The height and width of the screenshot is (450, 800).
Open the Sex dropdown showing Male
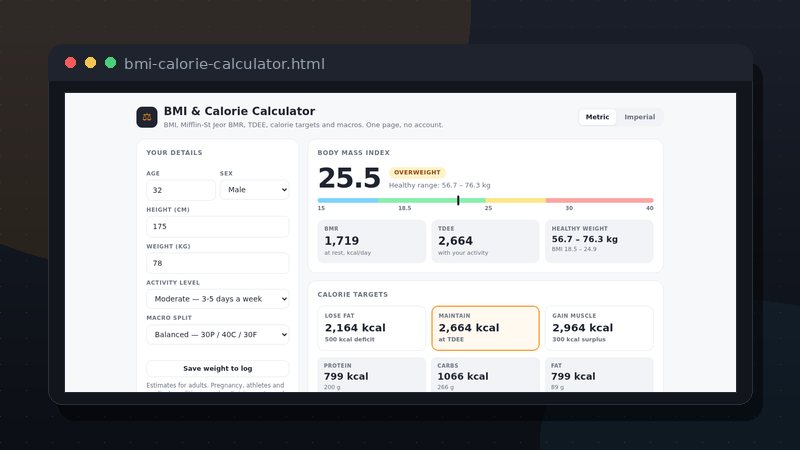tap(255, 190)
